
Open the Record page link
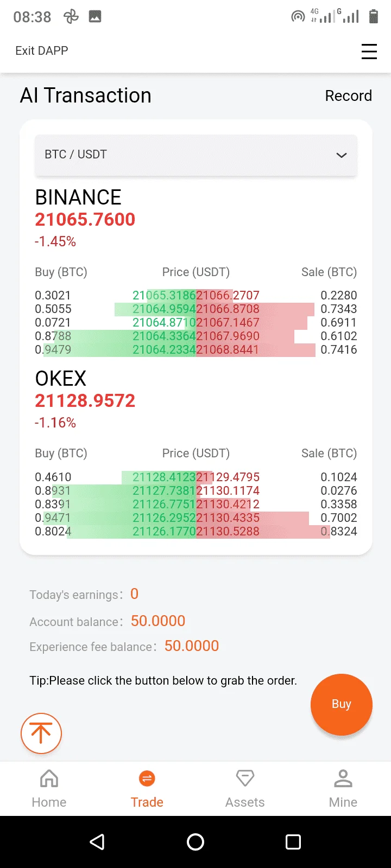349,96
